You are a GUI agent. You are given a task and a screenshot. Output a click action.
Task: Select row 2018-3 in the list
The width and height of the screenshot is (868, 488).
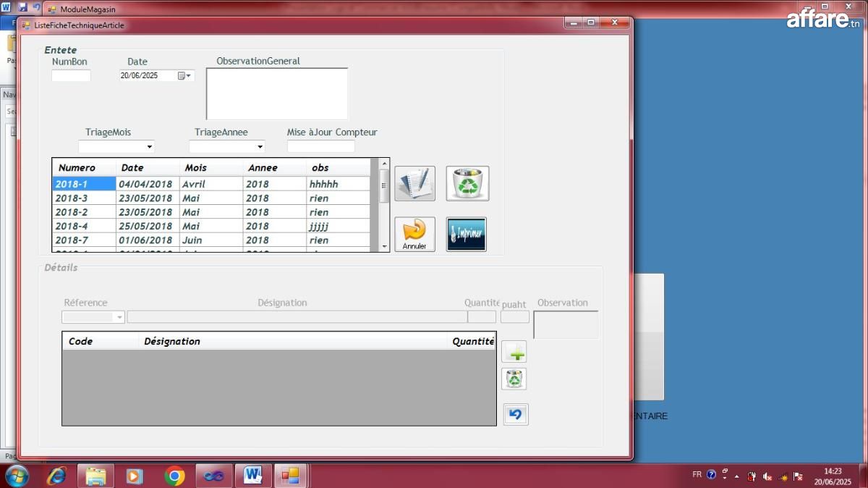click(x=211, y=198)
